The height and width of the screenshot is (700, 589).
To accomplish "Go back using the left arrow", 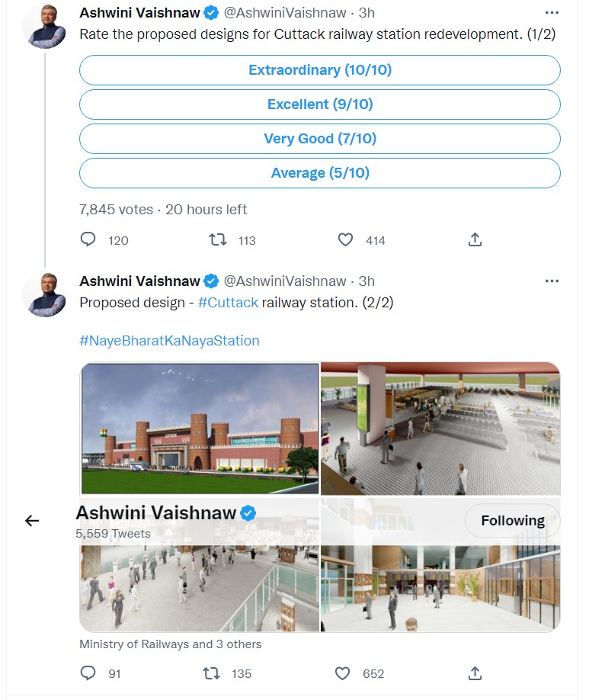I will (32, 521).
